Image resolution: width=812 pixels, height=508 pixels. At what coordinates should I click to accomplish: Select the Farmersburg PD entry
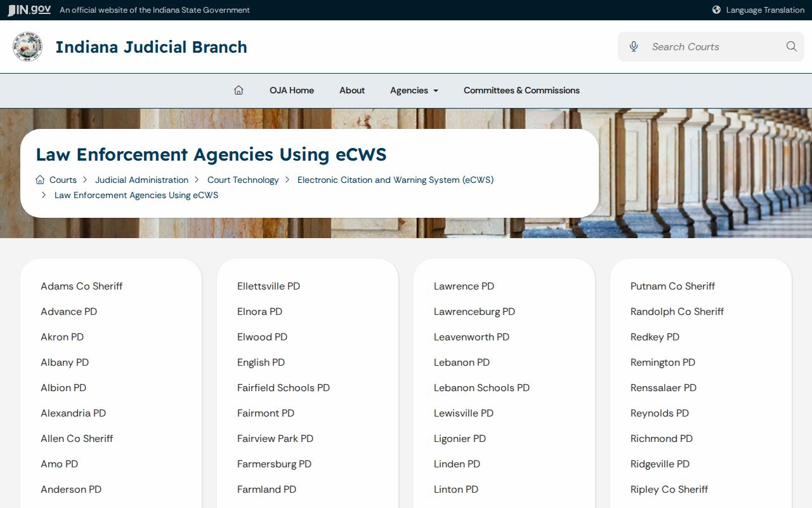tap(274, 464)
